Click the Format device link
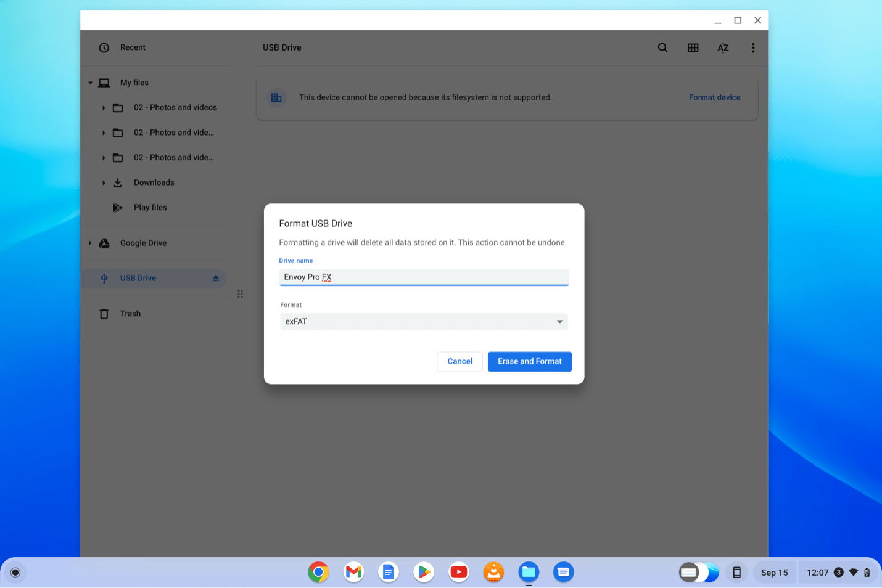882x588 pixels. 714,97
